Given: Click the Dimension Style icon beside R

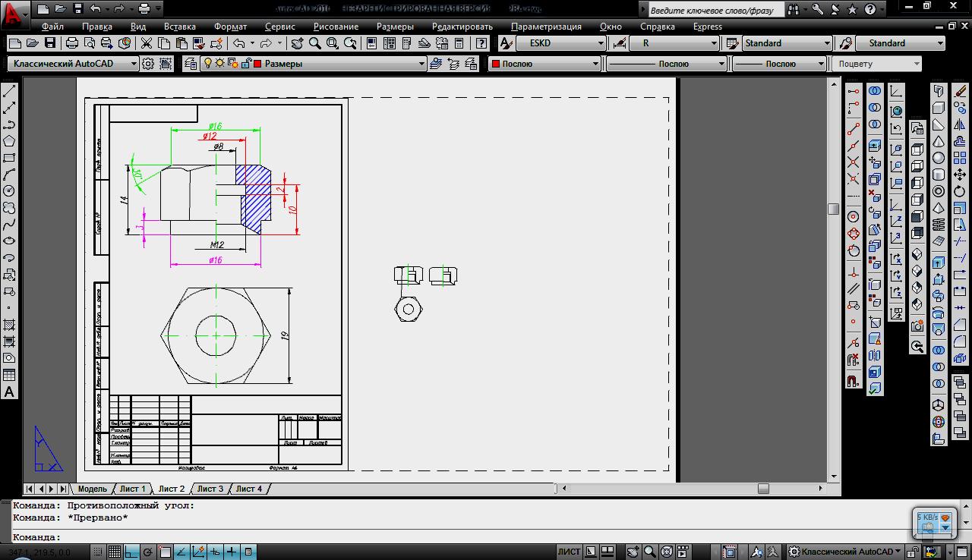Looking at the screenshot, I should [x=620, y=43].
